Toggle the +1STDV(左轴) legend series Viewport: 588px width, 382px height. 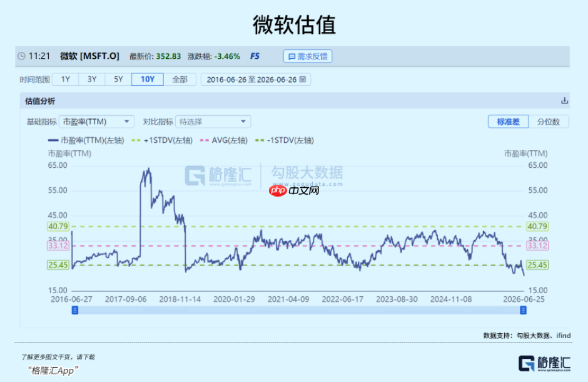162,140
